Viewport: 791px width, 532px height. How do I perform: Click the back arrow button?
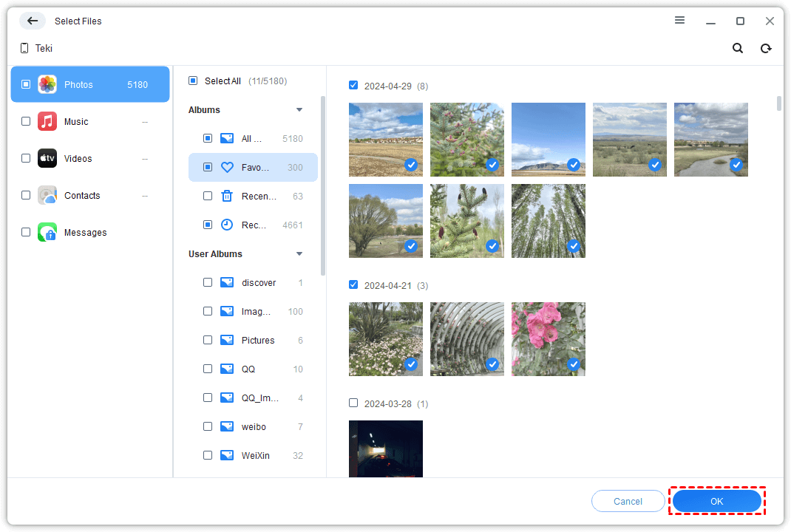click(32, 21)
